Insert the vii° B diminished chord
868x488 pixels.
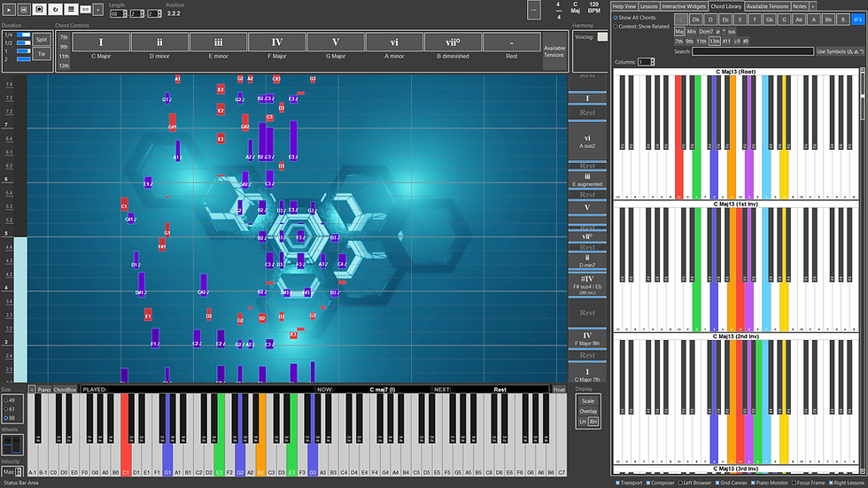453,42
